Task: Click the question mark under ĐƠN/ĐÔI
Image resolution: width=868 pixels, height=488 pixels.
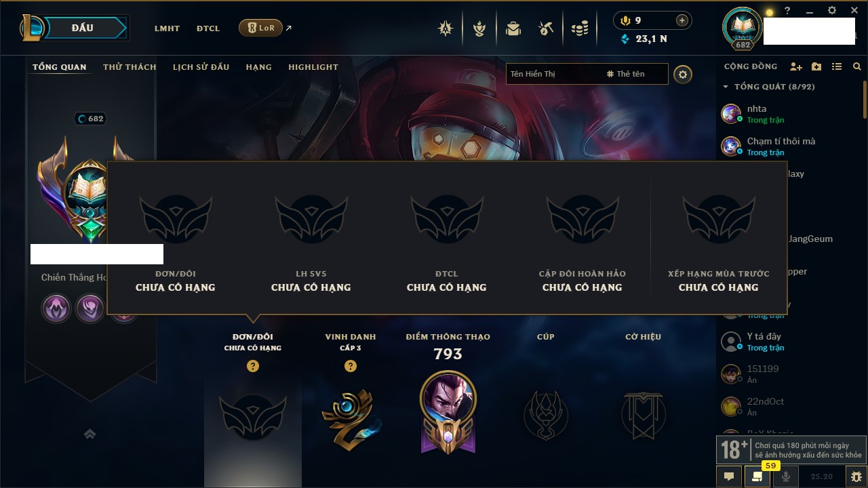Action: click(x=253, y=366)
